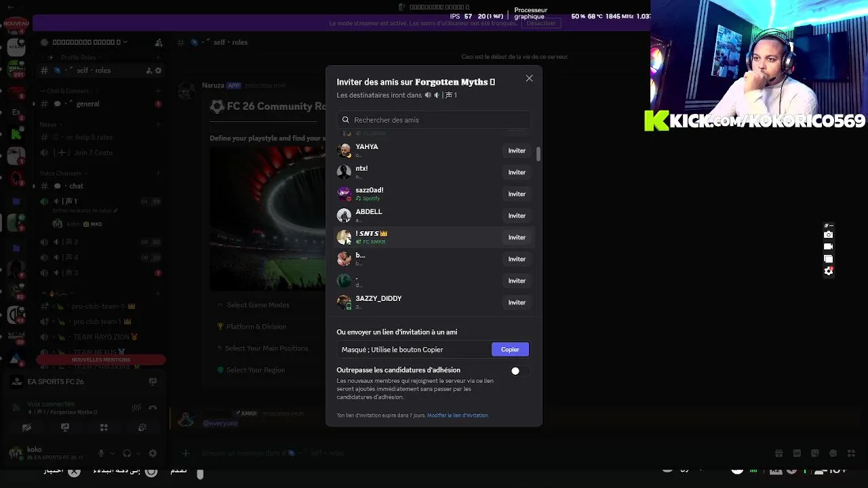The width and height of the screenshot is (868, 488).
Task: Close the invite friends dialog
Action: pos(529,79)
